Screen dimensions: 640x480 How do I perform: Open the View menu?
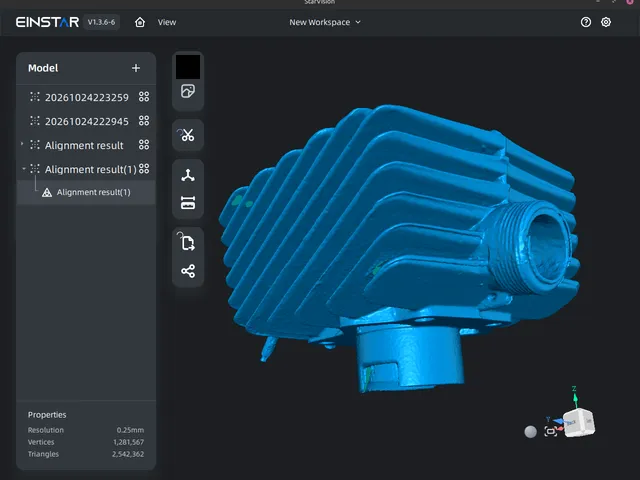[x=167, y=22]
